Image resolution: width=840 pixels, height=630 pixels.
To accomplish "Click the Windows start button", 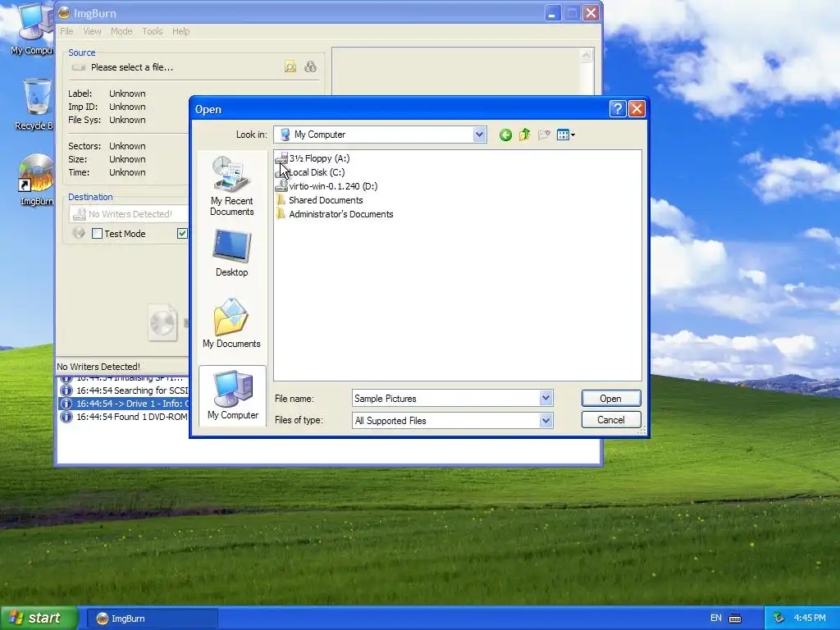I will pyautogui.click(x=39, y=619).
